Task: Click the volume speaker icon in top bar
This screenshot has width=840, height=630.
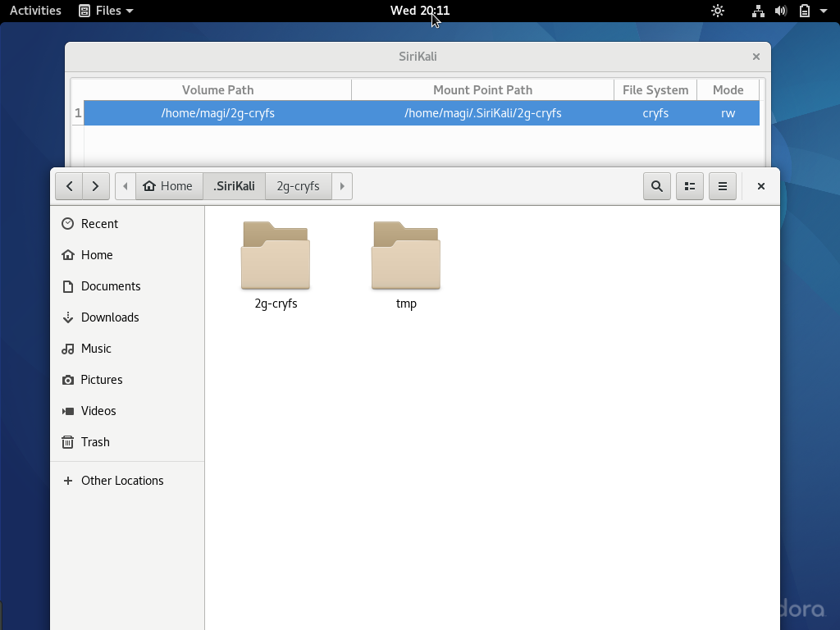Action: [781, 11]
